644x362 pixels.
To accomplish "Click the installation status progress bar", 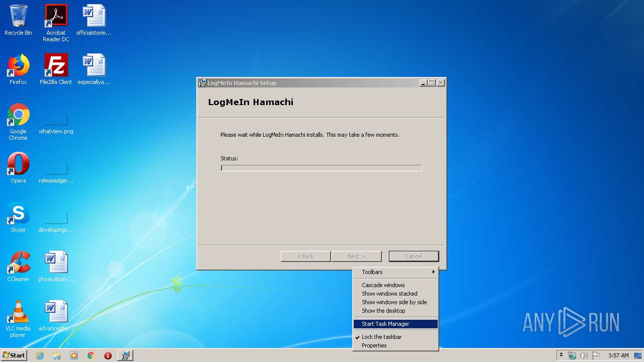I will [321, 168].
